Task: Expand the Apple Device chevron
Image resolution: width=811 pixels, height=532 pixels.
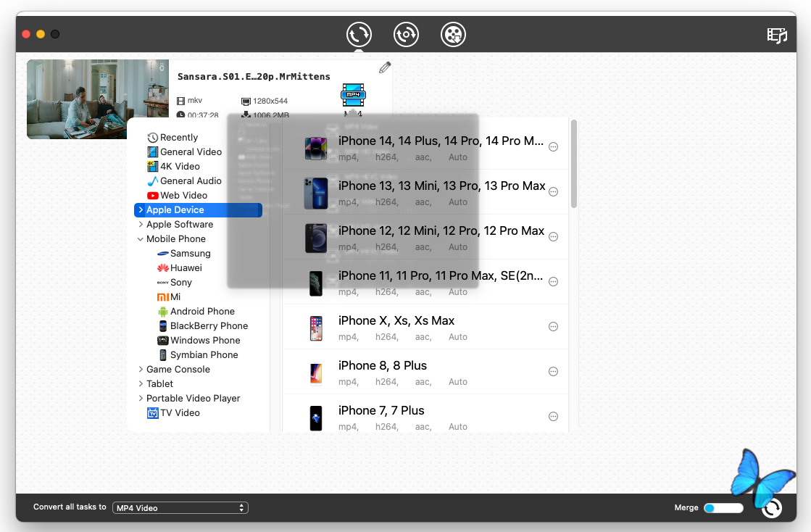Action: click(141, 210)
